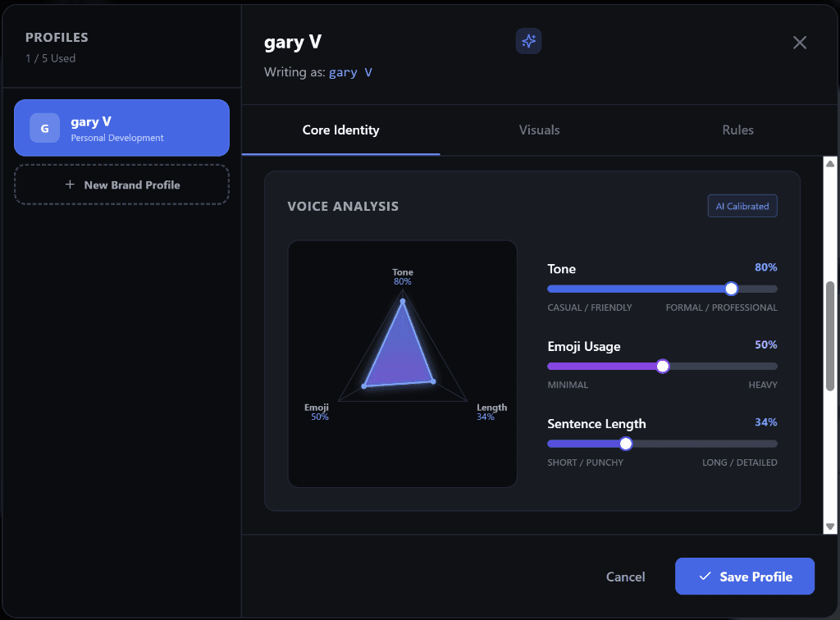The image size is (840, 620).
Task: Click the AI sparkle icon in header
Action: (x=529, y=42)
